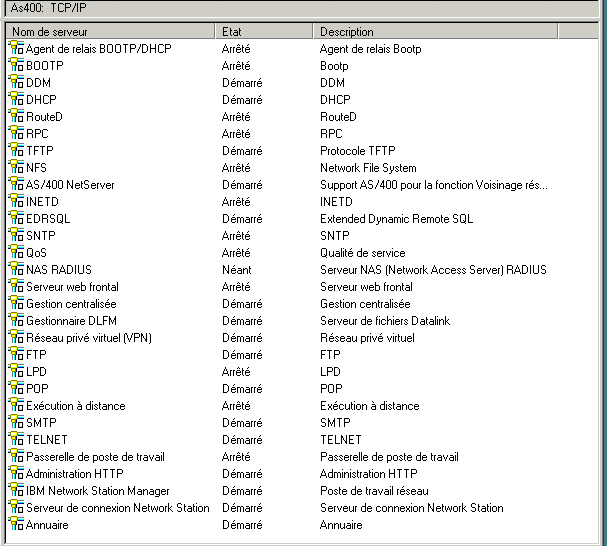This screenshot has height=546, width=607.
Task: Select the NAS RADIUS server icon
Action: pos(16,270)
